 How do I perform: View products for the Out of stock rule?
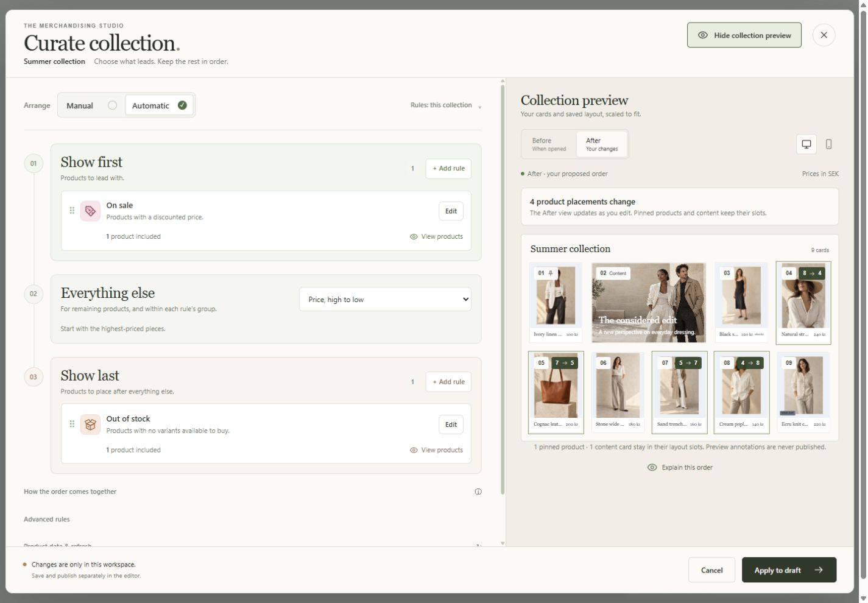click(436, 450)
